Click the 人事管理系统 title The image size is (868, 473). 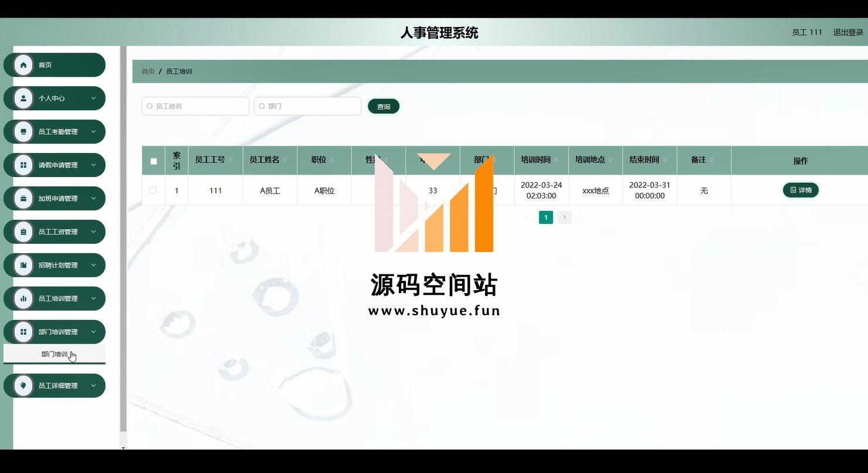pos(439,33)
